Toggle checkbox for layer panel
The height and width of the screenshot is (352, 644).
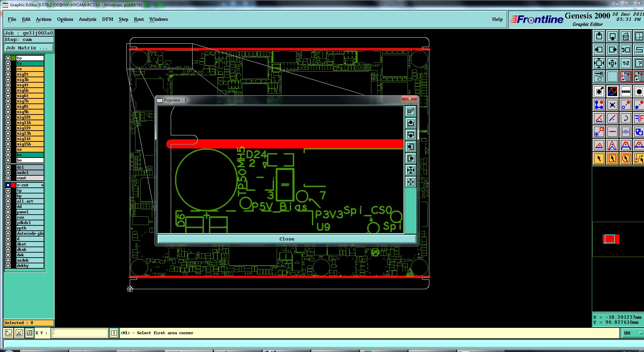click(8, 212)
